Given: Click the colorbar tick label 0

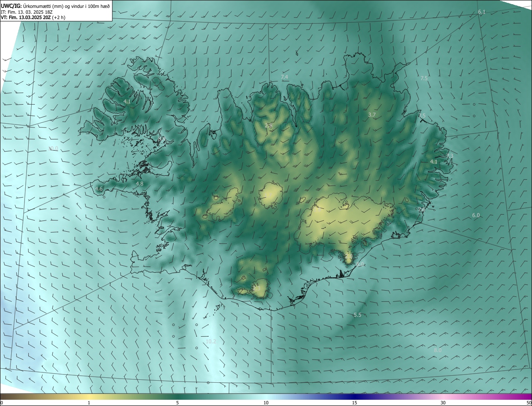Looking at the screenshot, I should click(2, 403).
